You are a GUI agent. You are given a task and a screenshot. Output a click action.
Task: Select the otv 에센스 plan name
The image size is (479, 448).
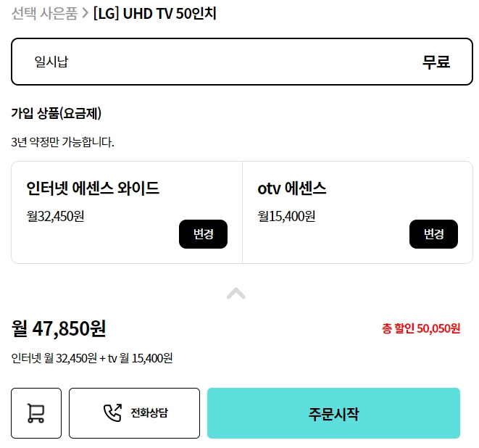click(x=292, y=188)
